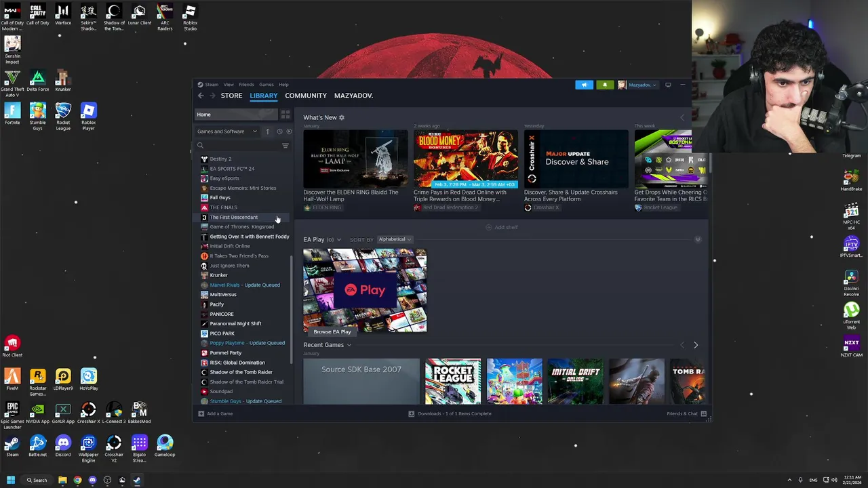Toggle the ready-to-play filter
This screenshot has width=868, height=488.
[289, 131]
